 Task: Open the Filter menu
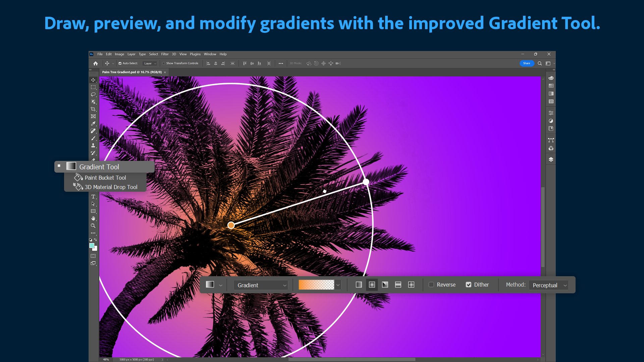pyautogui.click(x=165, y=54)
